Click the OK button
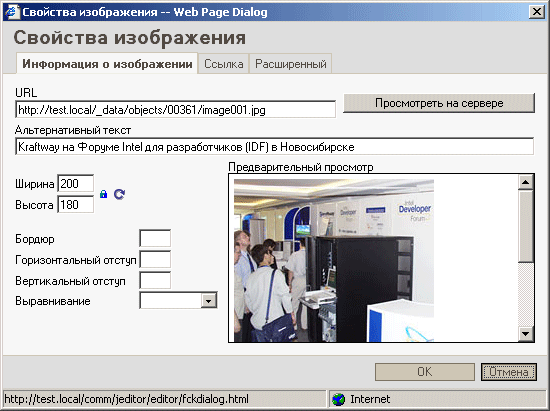This screenshot has height=411, width=550. [424, 372]
